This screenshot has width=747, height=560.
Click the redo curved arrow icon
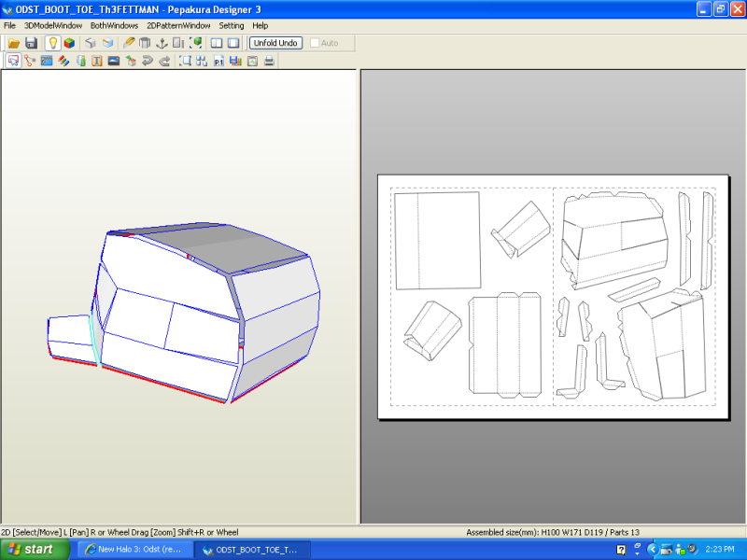pos(164,61)
